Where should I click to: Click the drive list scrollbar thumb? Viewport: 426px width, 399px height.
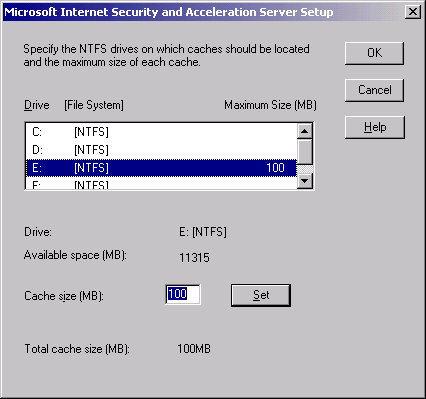[305, 152]
